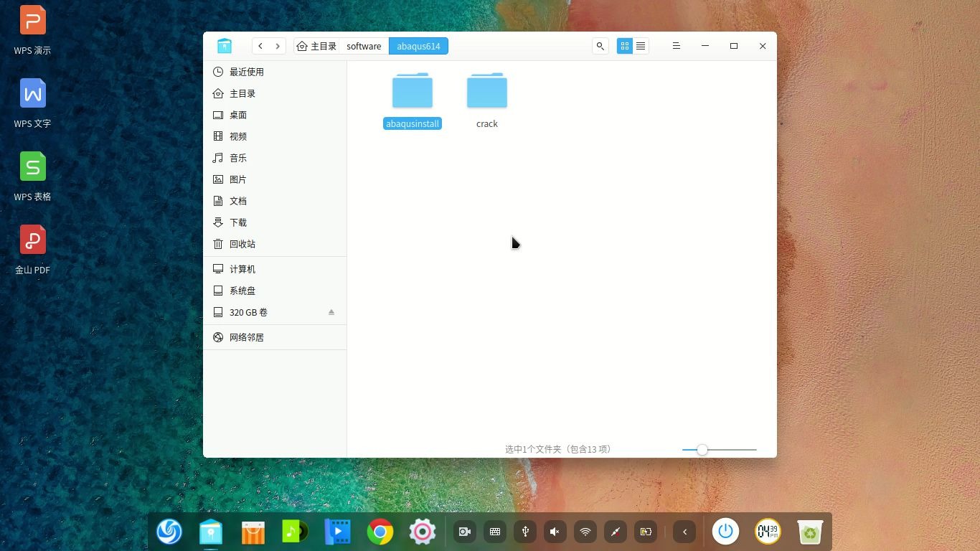Screen dimensions: 980x551
Task: Click the file manager search icon
Action: point(600,46)
